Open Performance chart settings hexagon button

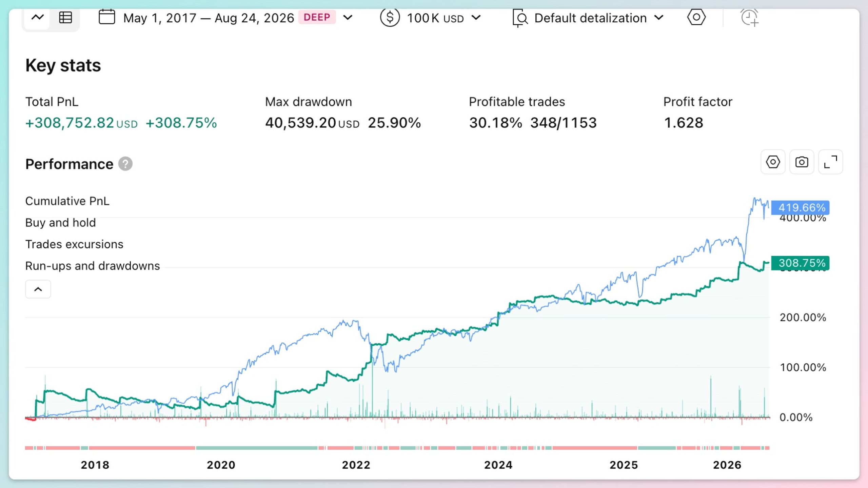[773, 162]
